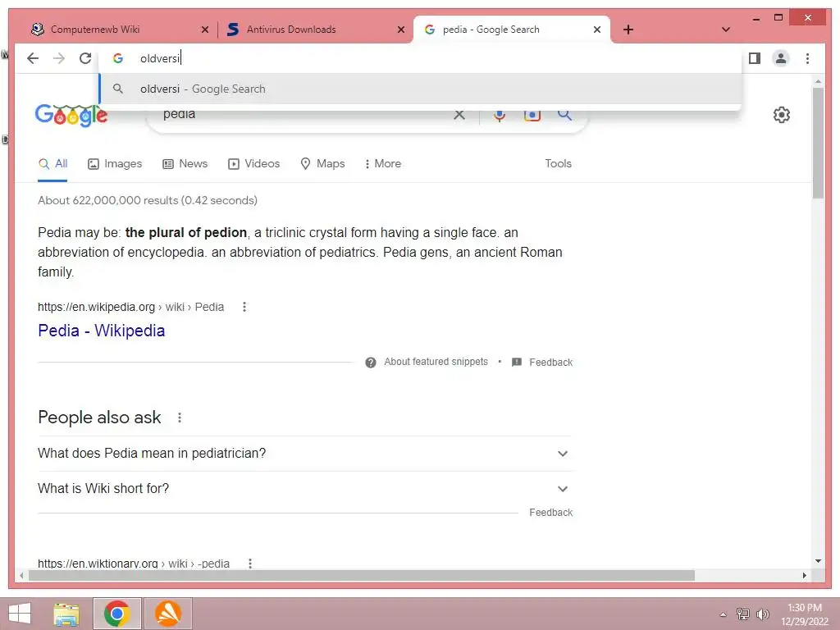The height and width of the screenshot is (630, 840).
Task: Open search Tools
Action: (x=558, y=164)
